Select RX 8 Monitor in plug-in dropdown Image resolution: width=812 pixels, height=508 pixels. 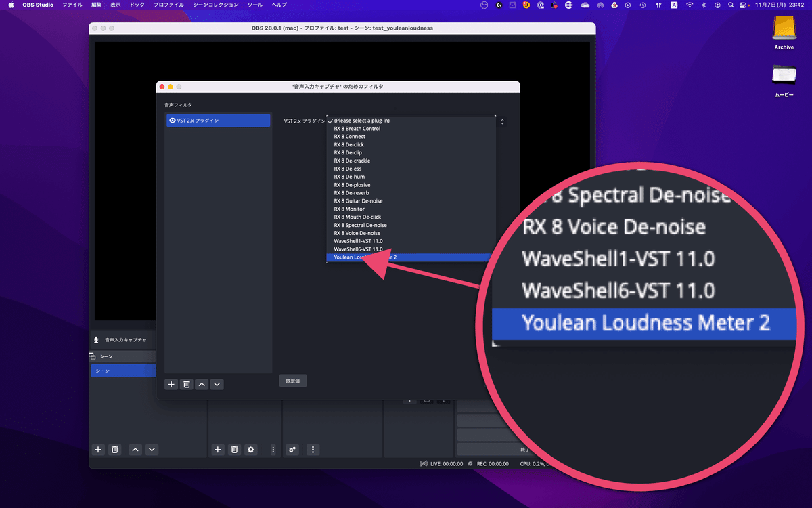pyautogui.click(x=411, y=209)
